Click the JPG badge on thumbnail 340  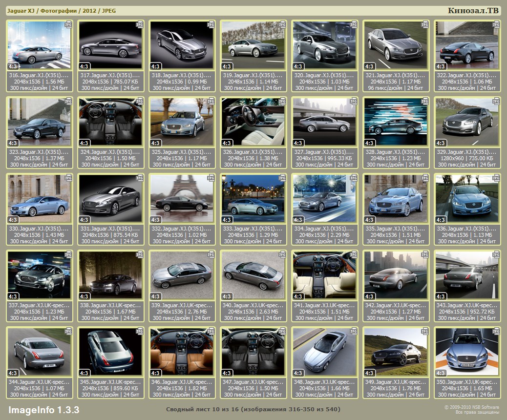click(282, 254)
